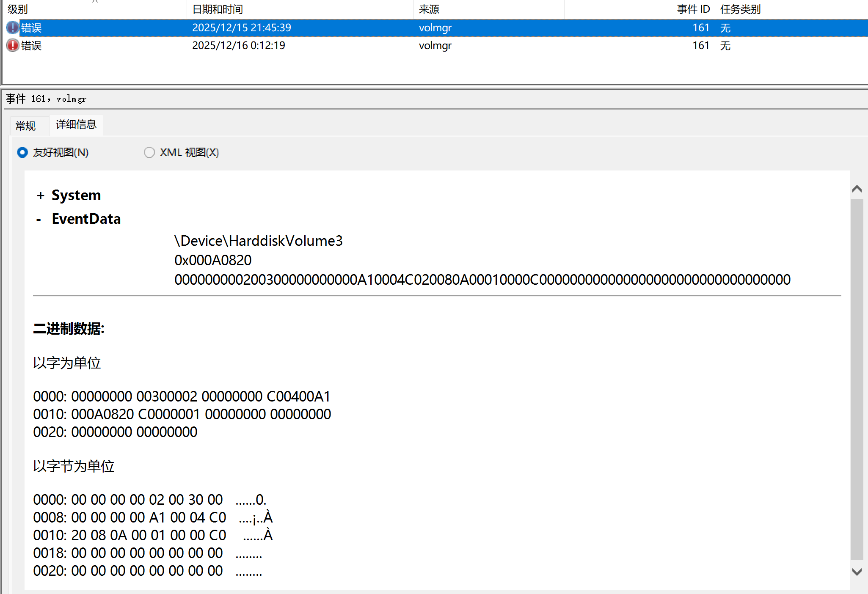Click the 任务类别 column header
868x594 pixels.
pos(740,9)
